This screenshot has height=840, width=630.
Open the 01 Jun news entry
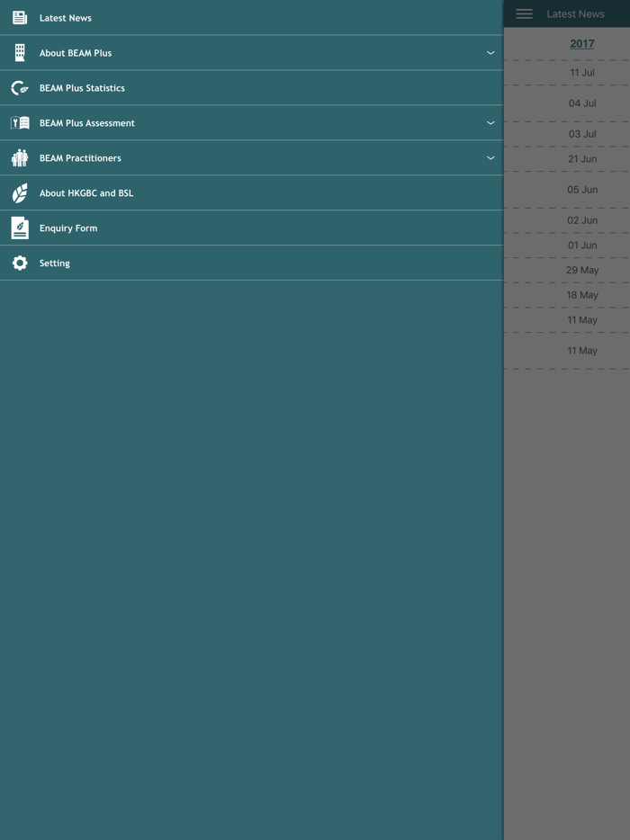pyautogui.click(x=567, y=246)
